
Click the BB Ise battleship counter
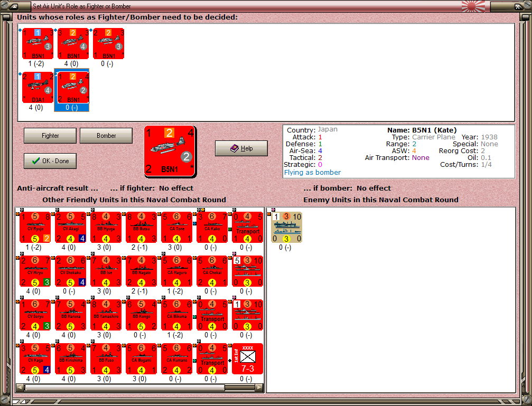[x=106, y=271]
